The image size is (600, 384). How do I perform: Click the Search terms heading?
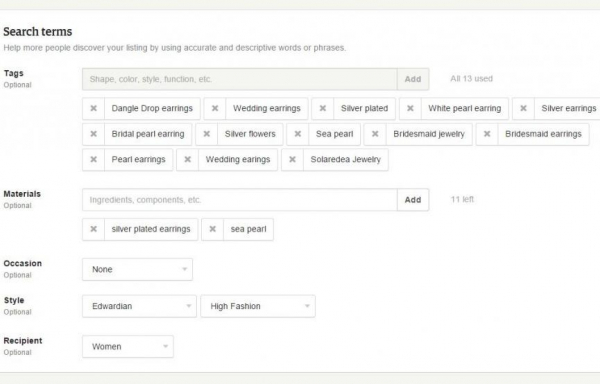click(x=38, y=31)
